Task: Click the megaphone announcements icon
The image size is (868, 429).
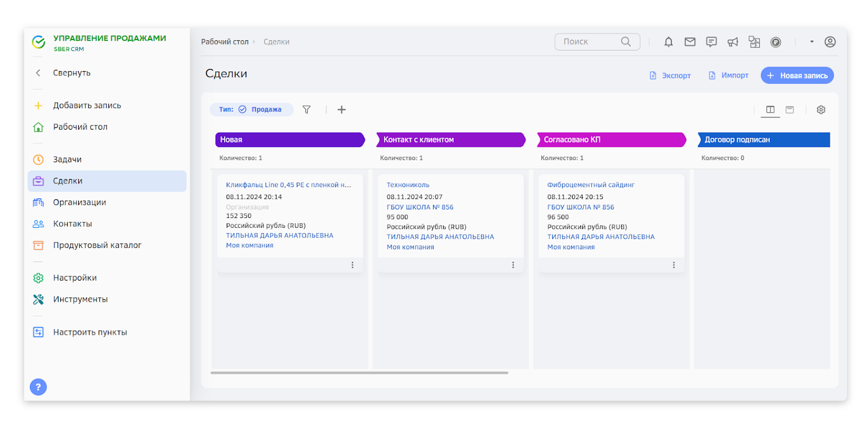Action: [733, 42]
